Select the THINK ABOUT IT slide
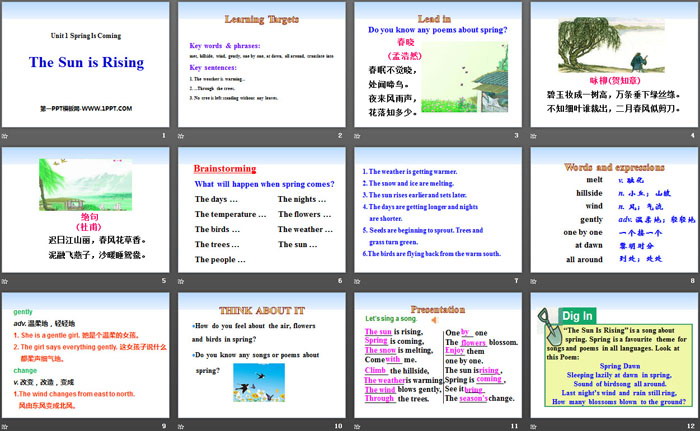 tap(262, 355)
